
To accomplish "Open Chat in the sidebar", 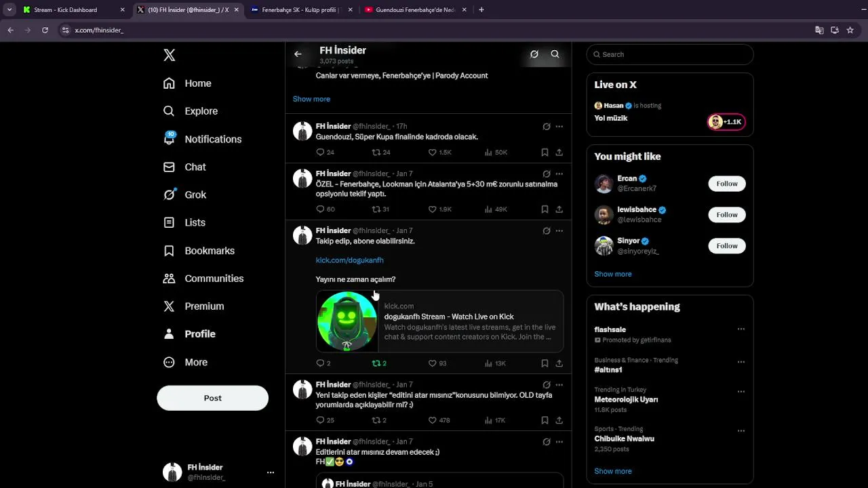I will pyautogui.click(x=184, y=167).
